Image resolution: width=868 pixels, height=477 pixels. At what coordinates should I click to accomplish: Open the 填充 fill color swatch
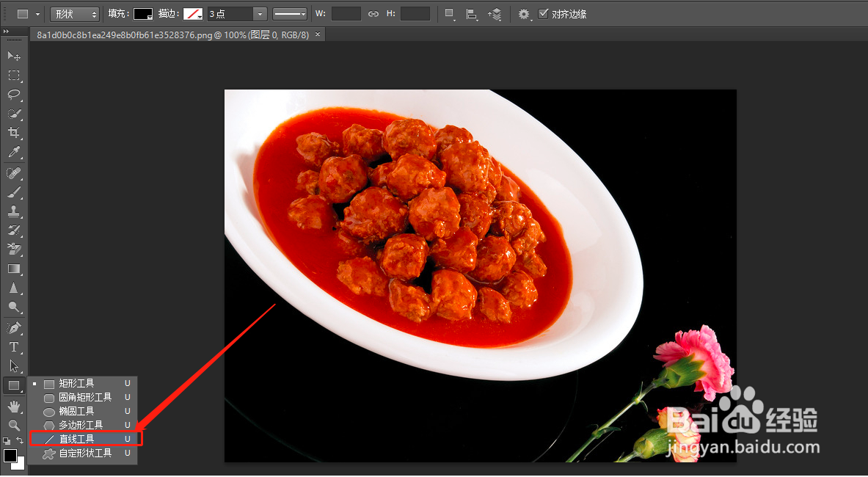[143, 14]
